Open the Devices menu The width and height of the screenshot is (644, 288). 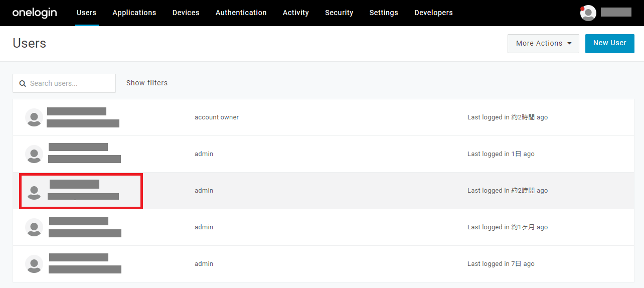(186, 13)
